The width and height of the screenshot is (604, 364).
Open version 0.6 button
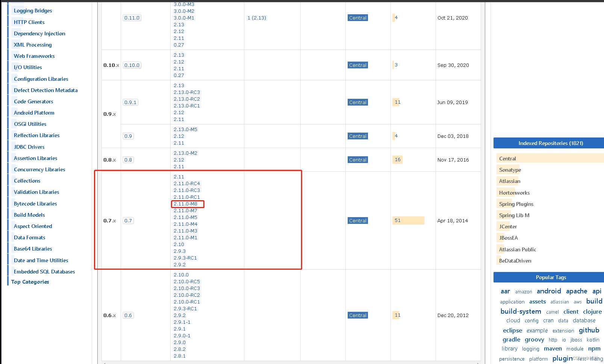(x=128, y=315)
